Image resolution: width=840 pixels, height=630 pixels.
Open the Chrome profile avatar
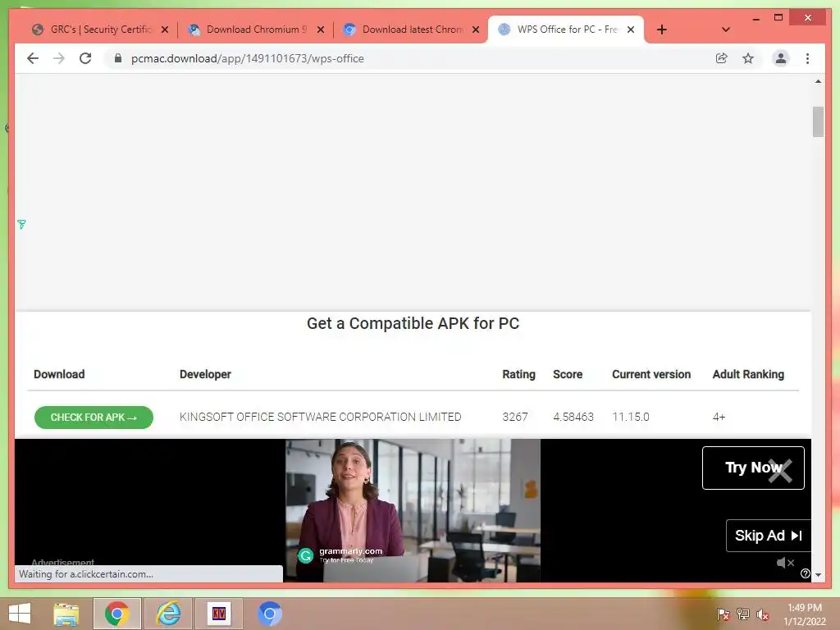(x=781, y=58)
